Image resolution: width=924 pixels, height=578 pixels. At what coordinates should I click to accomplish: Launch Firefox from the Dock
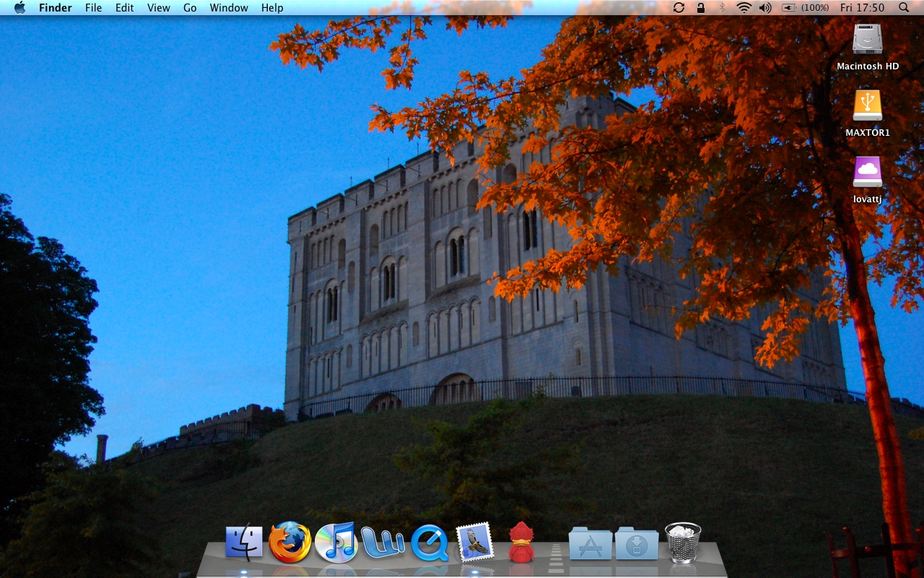coord(290,542)
